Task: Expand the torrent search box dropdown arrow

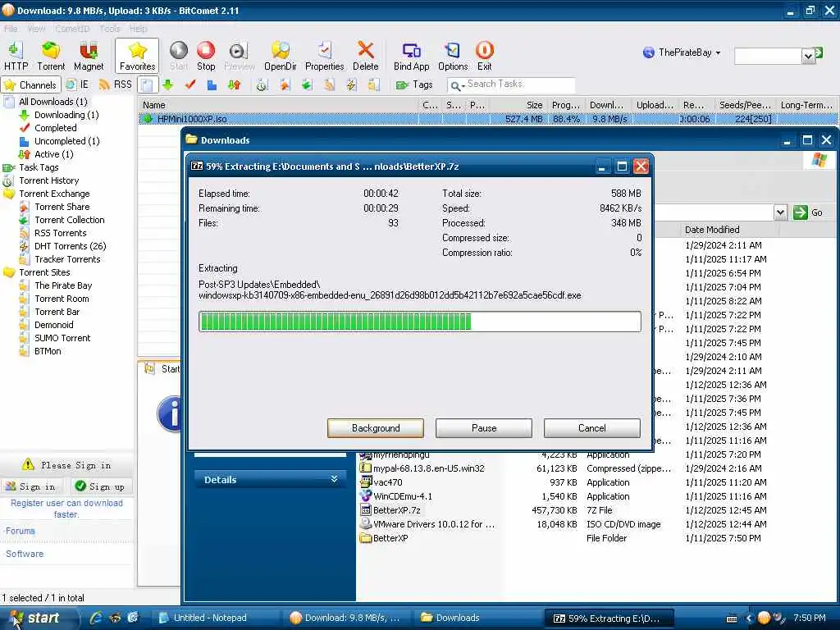Action: pos(808,56)
